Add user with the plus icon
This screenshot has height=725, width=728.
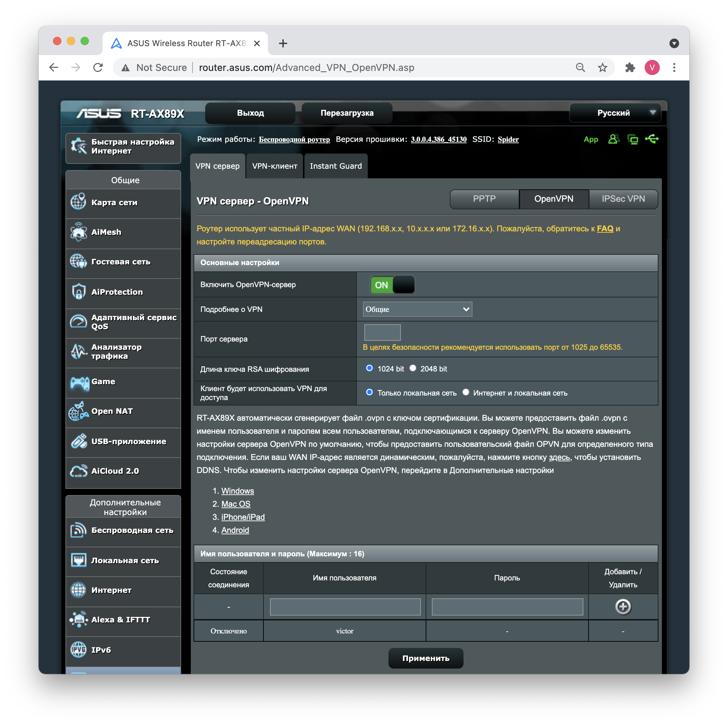(623, 607)
